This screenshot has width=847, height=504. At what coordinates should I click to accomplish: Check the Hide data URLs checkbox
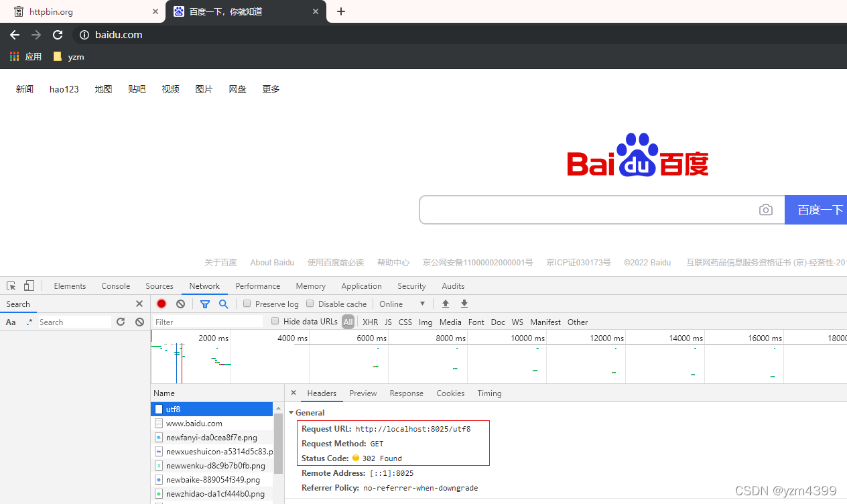[x=275, y=322]
